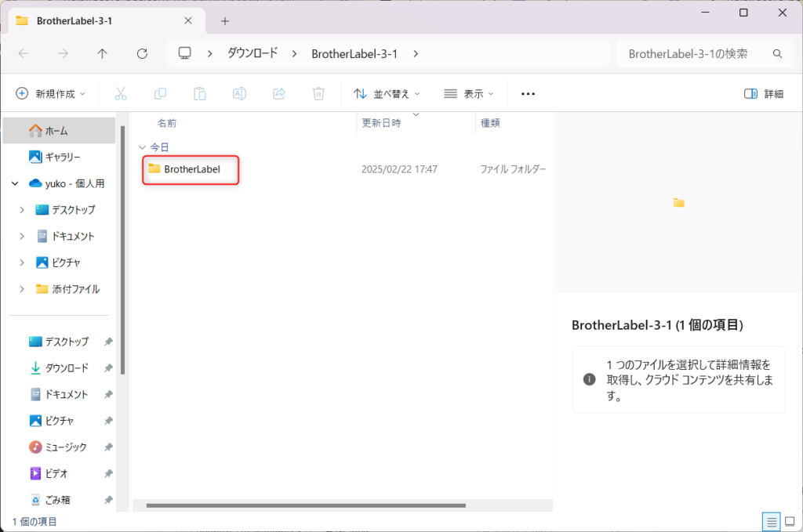Click chevron after BrotherLabel-3-1 in address bar

pos(416,54)
